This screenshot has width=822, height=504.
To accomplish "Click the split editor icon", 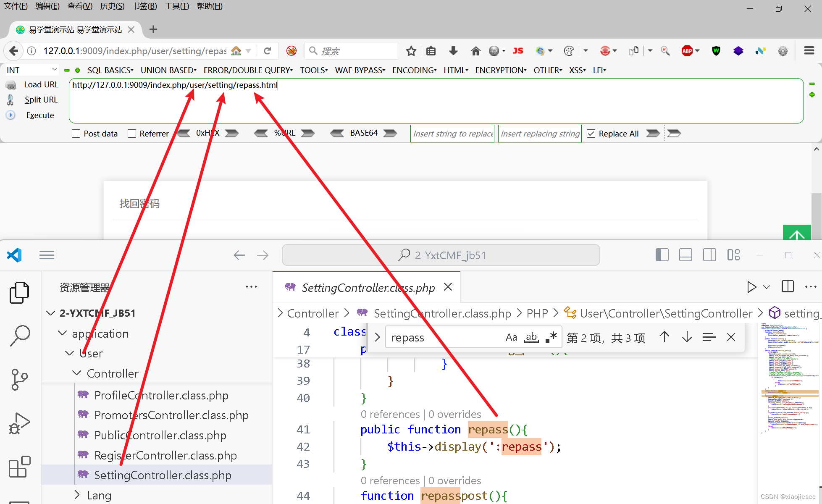I will click(x=788, y=287).
